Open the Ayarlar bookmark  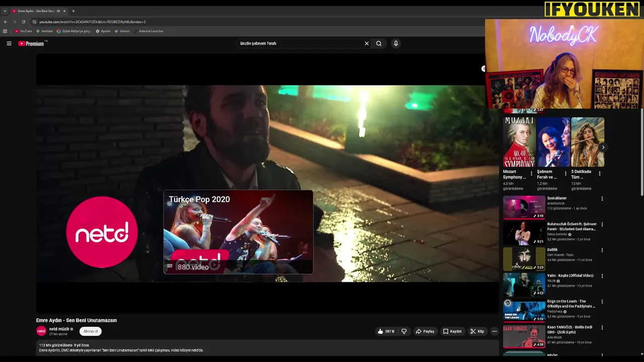(x=103, y=31)
